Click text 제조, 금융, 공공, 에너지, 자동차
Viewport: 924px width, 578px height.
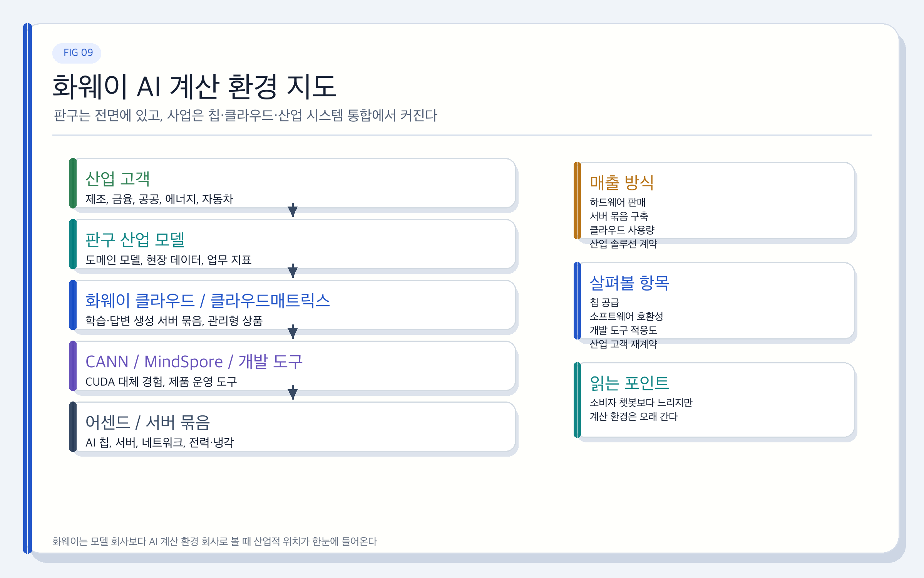[x=159, y=199]
